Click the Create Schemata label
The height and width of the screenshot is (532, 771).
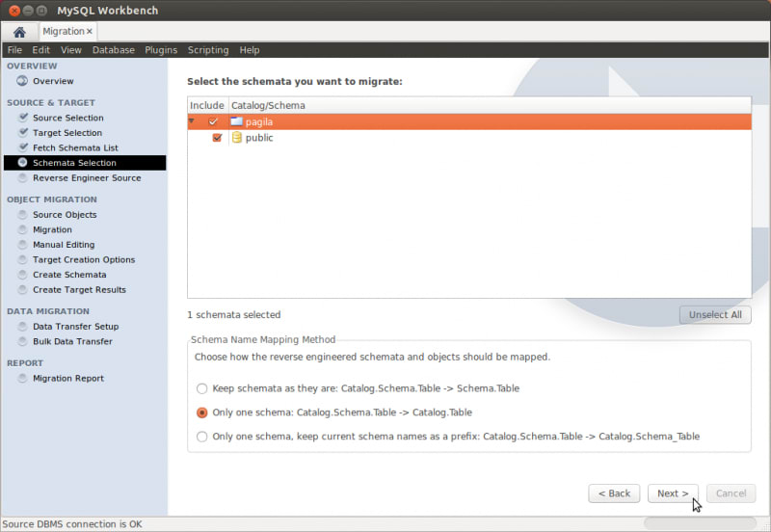pos(69,275)
